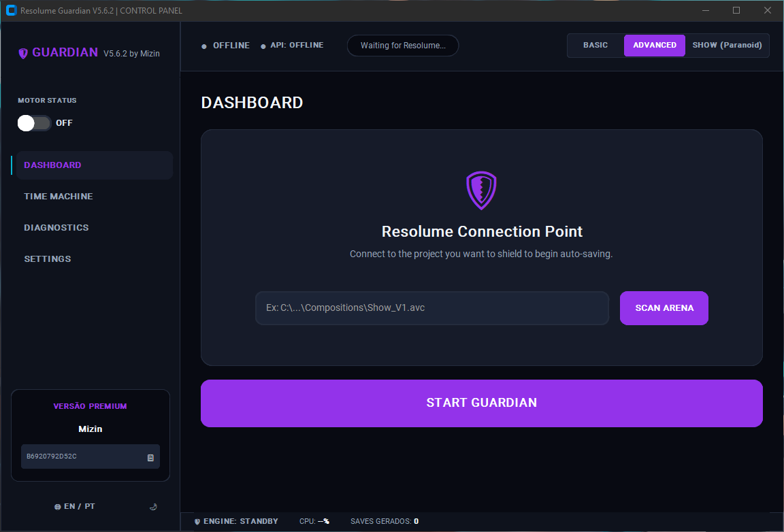Viewport: 784px width, 532px height.
Task: Minimize the Resolume Guardian window
Action: click(x=706, y=10)
